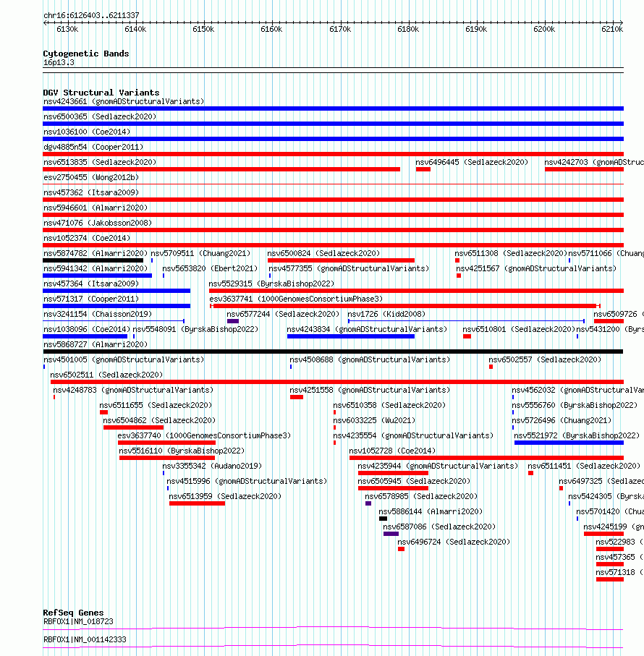Click the nsv6587086 Sedlazeck2020 label
The width and height of the screenshot is (644, 656).
pos(439,527)
